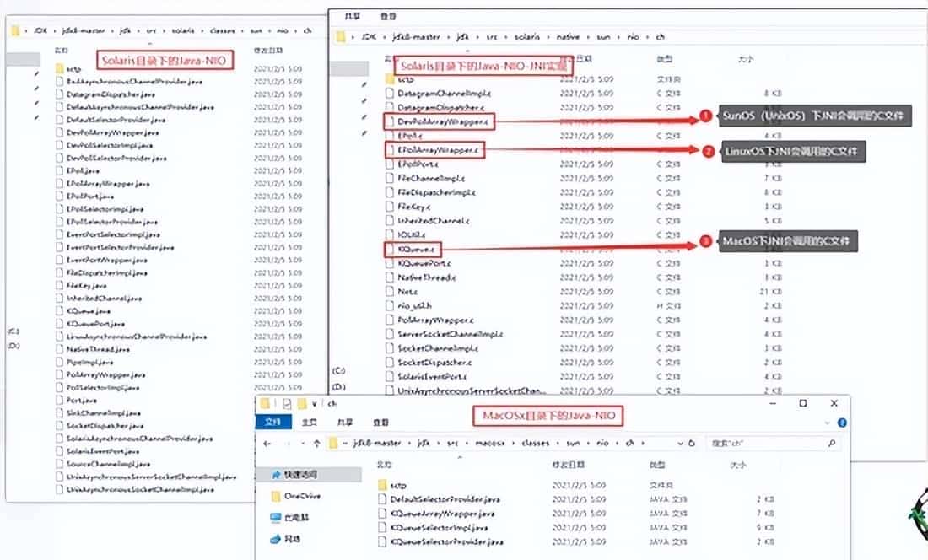928x560 pixels.
Task: Click the up-directory arrow in the macosx window
Action: pyautogui.click(x=316, y=443)
